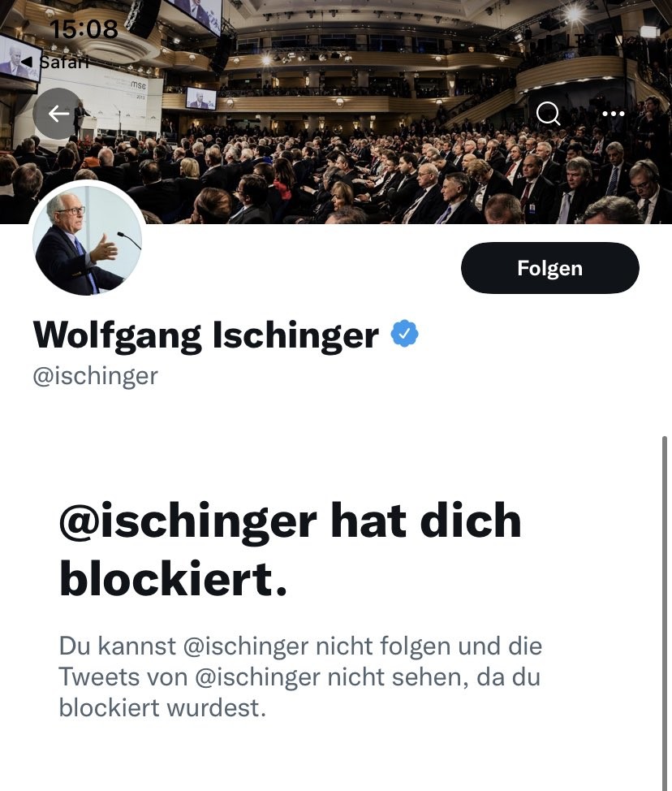Screen dimensions: 672x791
Task: Click @ischinger in the blocked heading
Action: tap(187, 521)
